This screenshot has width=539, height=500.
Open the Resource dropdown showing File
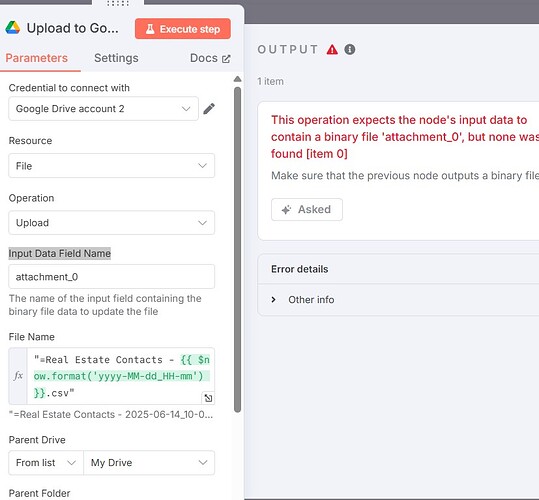112,166
